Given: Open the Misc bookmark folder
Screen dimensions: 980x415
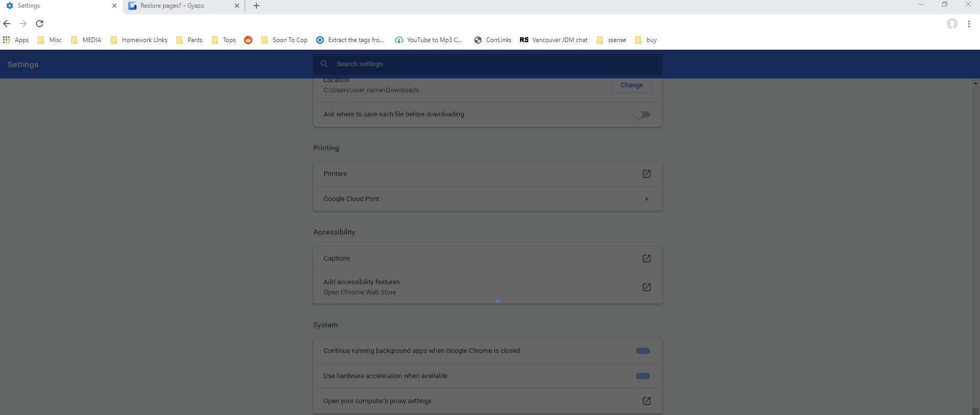Looking at the screenshot, I should coord(50,40).
